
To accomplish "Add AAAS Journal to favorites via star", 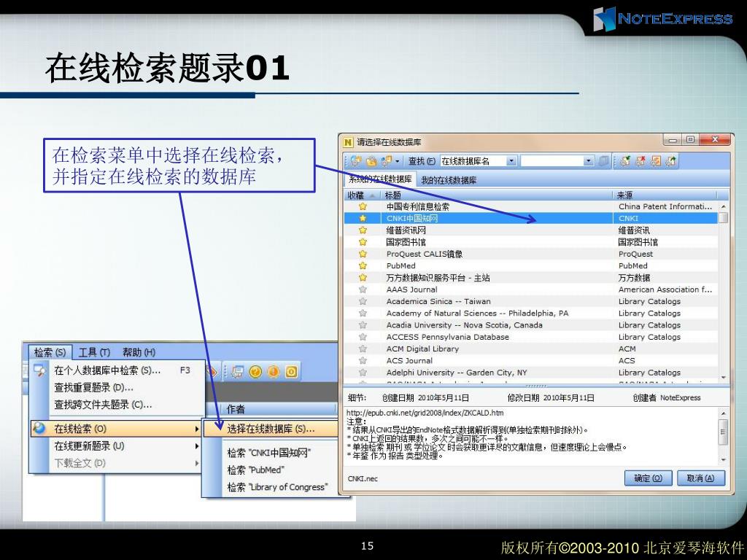I will (x=363, y=289).
